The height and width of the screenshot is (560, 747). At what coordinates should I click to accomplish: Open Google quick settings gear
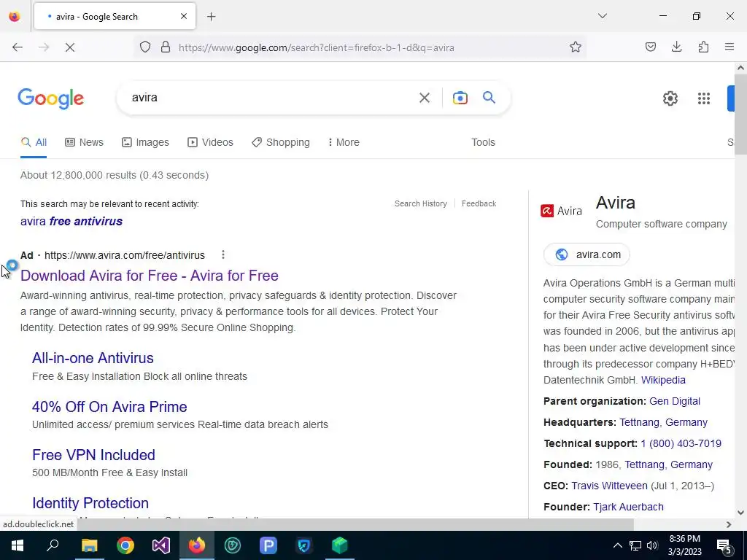[670, 98]
